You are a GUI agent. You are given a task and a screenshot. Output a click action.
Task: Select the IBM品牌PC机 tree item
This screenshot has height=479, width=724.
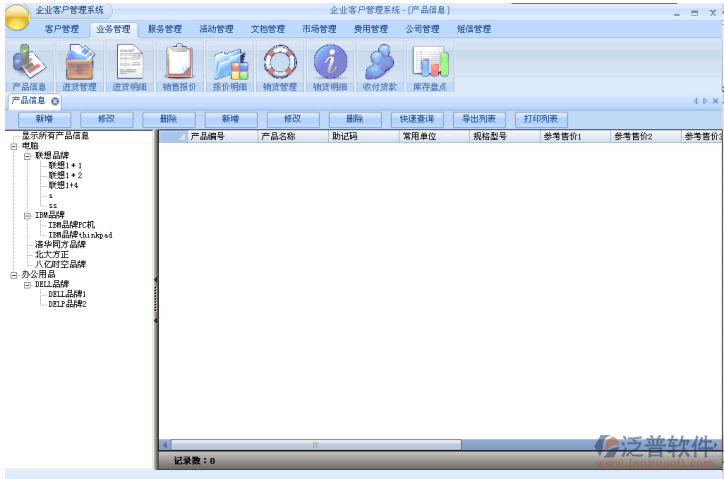[x=72, y=225]
